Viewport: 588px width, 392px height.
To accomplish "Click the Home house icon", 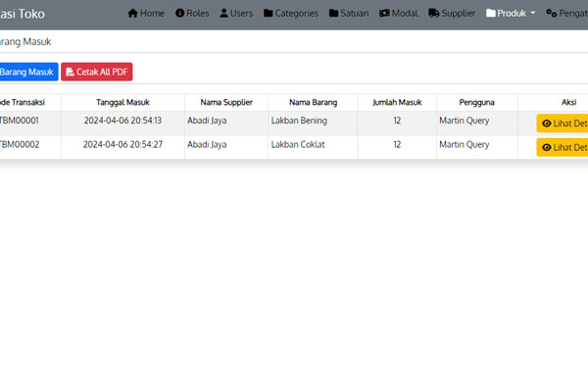I will pos(132,13).
